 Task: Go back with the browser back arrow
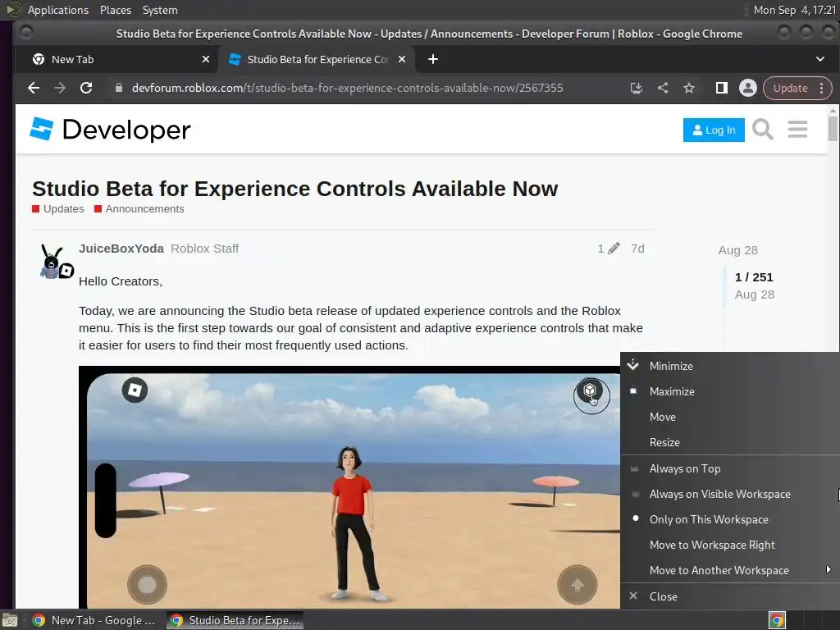point(33,88)
